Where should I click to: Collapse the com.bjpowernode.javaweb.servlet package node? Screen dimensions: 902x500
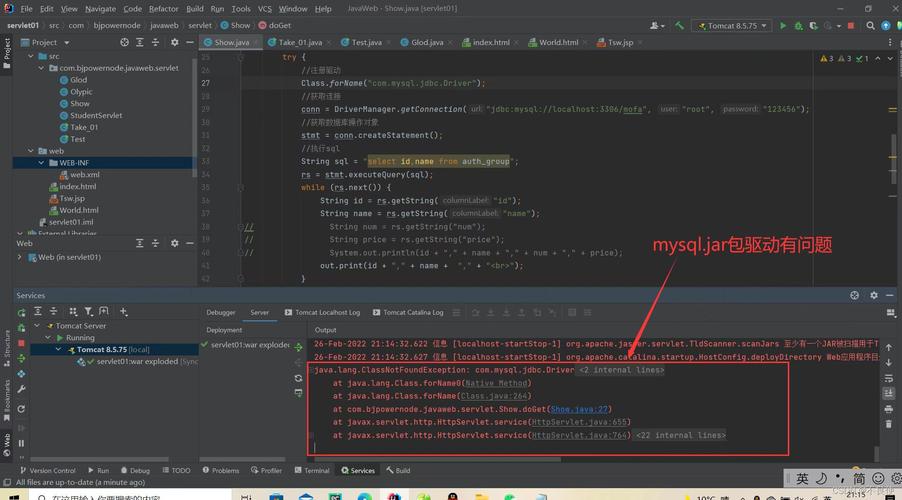coord(41,68)
